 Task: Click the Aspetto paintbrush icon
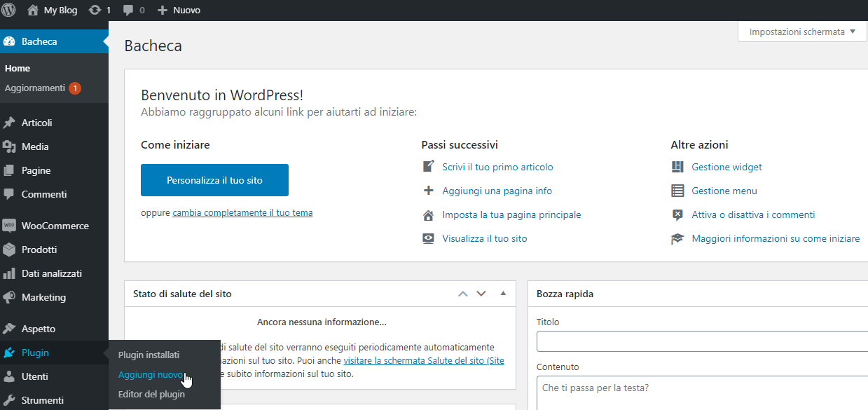(9, 329)
